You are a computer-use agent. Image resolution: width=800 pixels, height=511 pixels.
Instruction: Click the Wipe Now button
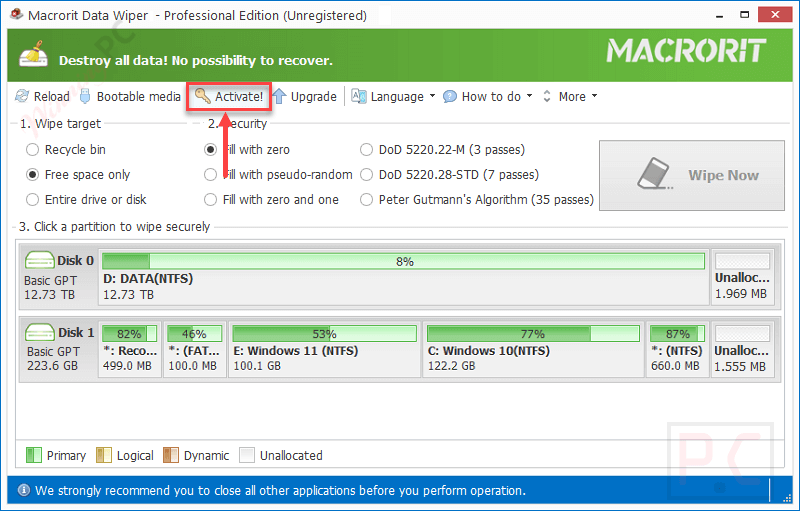point(692,175)
